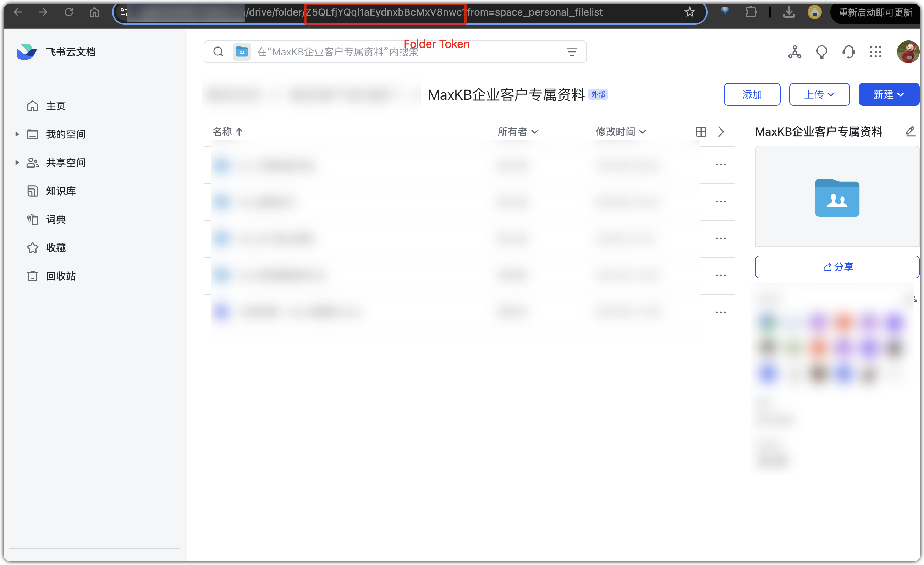Viewport: 924px width, 565px height.
Task: Click the 添加 button
Action: (752, 94)
